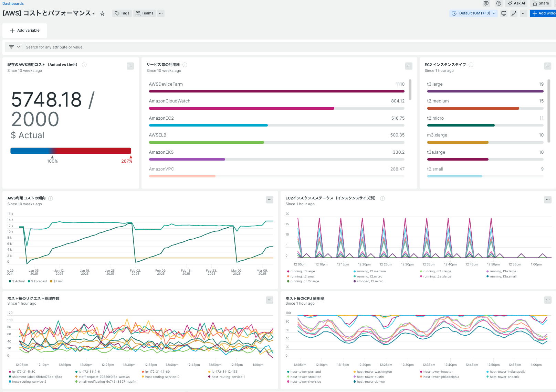Select the t2.micro instance type row
Screen dimensions: 556x392
[x=485, y=121]
